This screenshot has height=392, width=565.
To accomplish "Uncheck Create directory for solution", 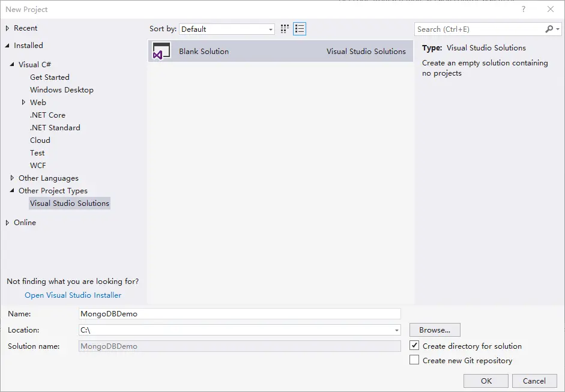I will [414, 346].
